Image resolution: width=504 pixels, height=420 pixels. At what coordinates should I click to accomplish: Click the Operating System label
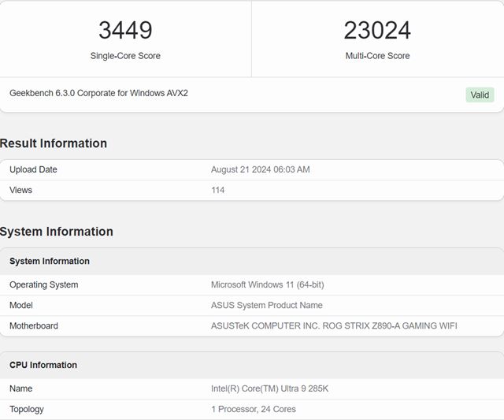[x=44, y=284]
